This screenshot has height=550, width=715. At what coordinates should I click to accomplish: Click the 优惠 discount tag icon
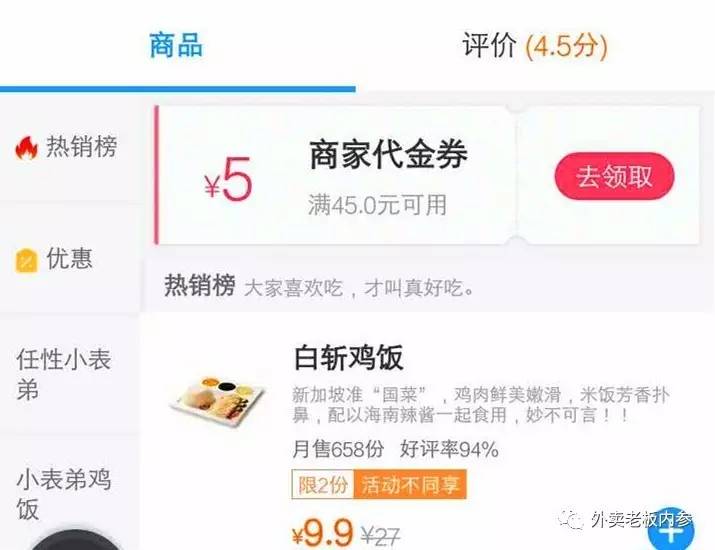pos(26,260)
